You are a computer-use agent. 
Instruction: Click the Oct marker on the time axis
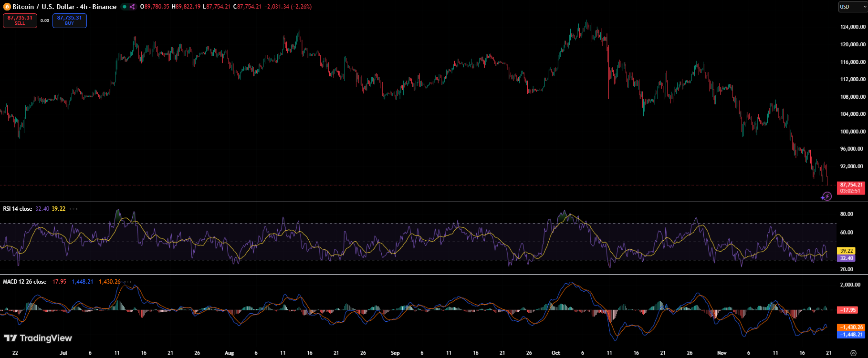coord(555,353)
